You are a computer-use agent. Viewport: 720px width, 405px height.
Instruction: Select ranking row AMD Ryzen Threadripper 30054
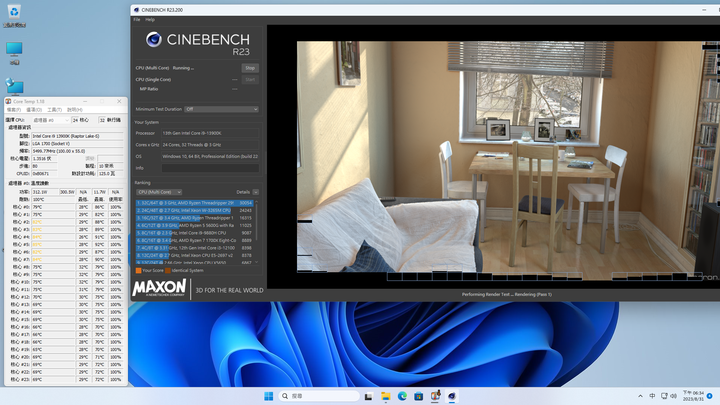pos(194,203)
